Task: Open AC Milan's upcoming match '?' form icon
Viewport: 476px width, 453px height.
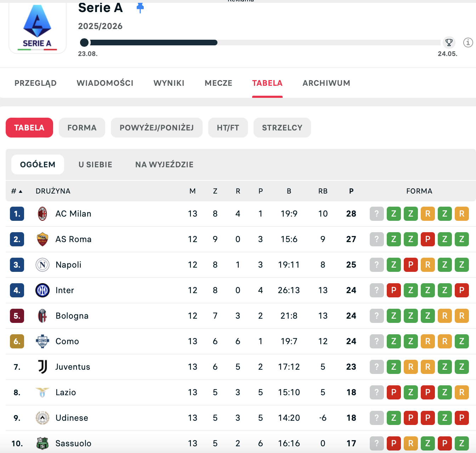Action: pos(377,214)
